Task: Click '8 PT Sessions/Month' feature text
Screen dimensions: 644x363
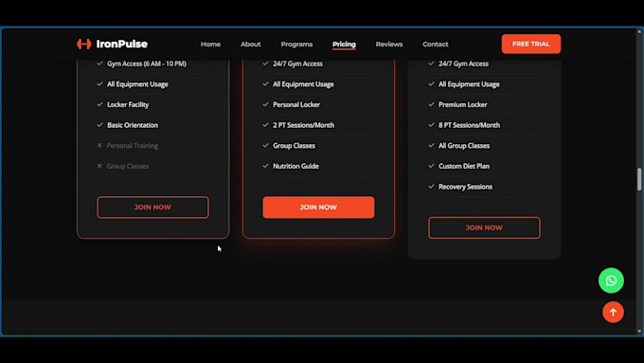Action: [x=469, y=125]
